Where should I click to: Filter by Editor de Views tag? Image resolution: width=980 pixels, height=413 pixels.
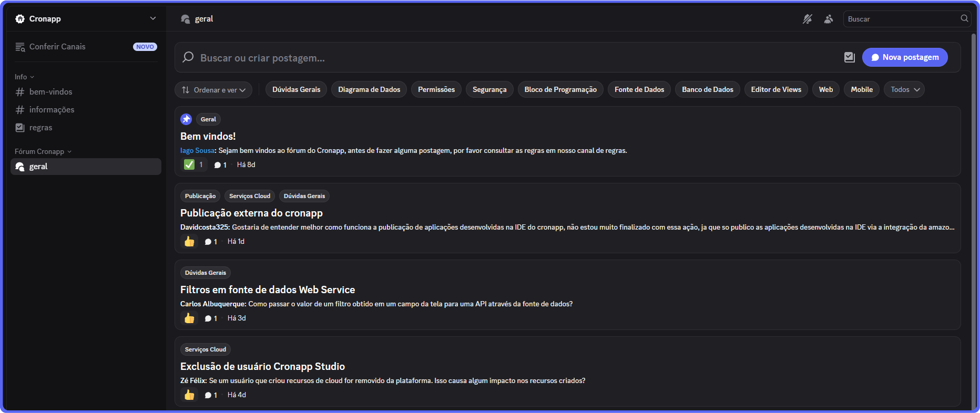776,89
